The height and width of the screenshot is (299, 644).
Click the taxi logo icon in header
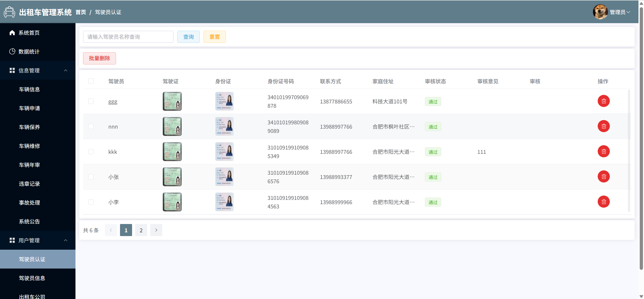(x=10, y=12)
